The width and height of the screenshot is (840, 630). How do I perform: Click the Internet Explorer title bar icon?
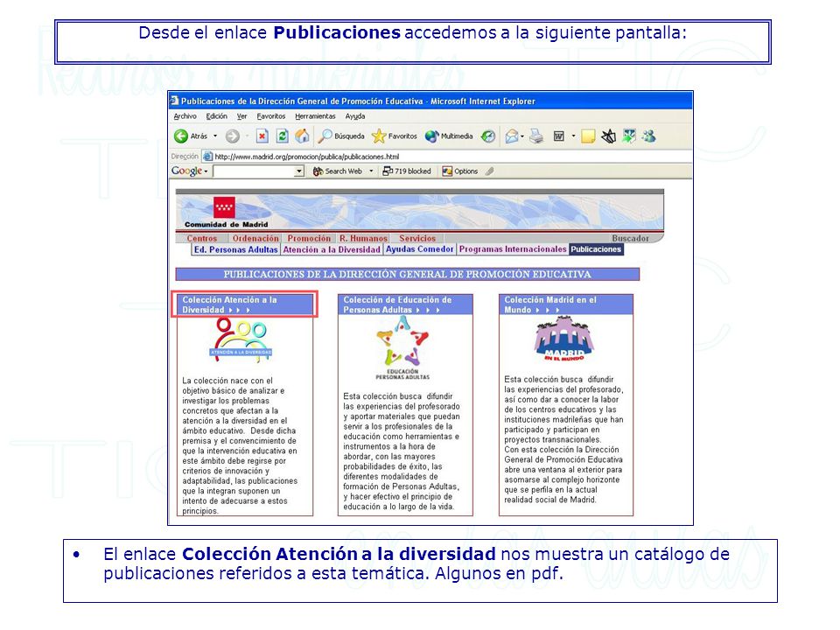coord(174,101)
